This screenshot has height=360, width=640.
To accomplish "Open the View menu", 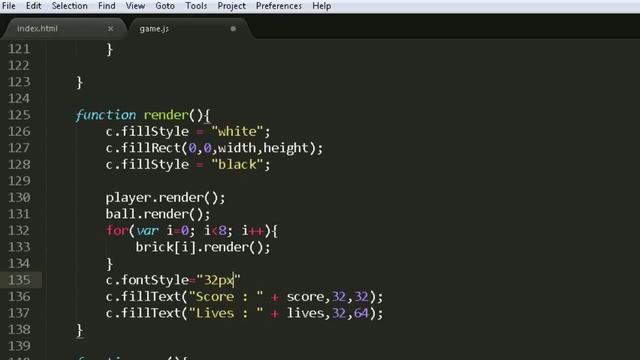I will 135,6.
